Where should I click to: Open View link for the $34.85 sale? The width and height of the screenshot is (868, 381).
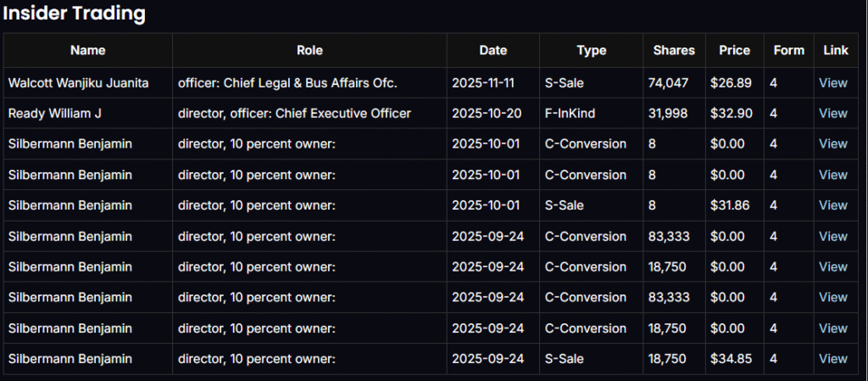coord(832,359)
